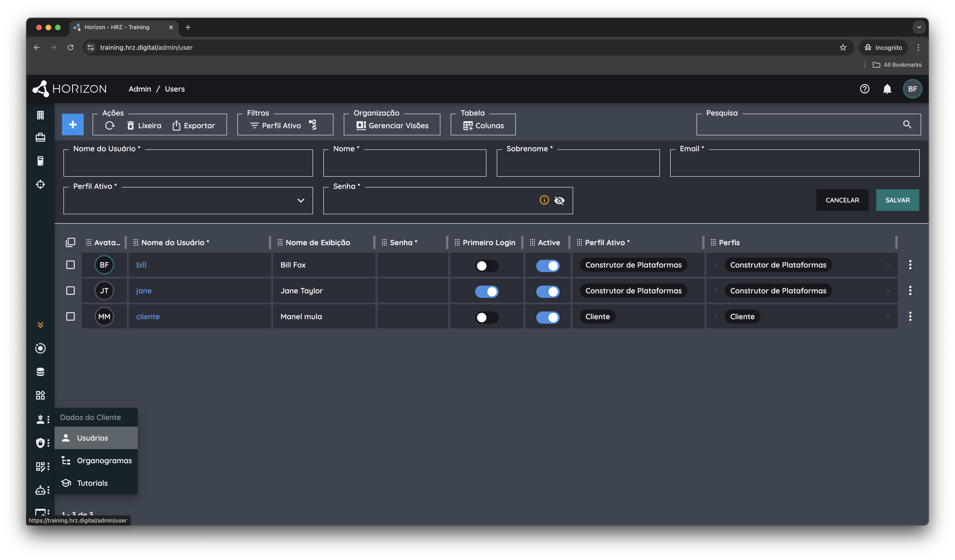Bookmark this page with the star icon

click(x=843, y=47)
